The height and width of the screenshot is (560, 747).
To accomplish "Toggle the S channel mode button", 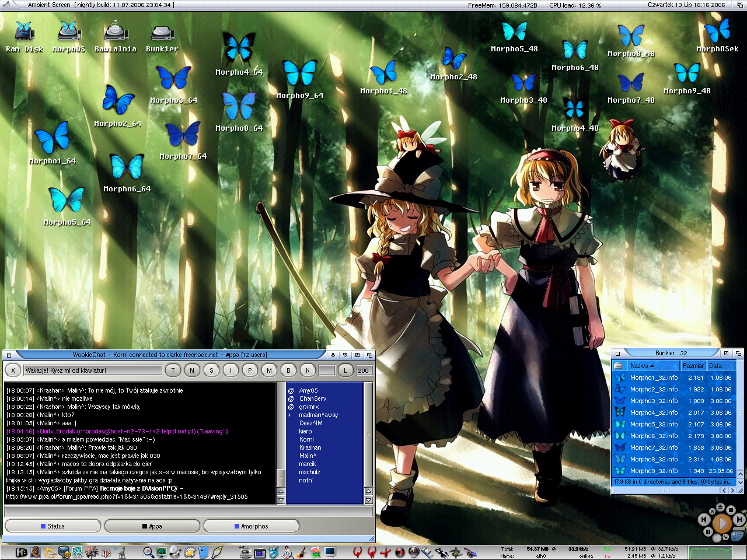I will [x=211, y=370].
